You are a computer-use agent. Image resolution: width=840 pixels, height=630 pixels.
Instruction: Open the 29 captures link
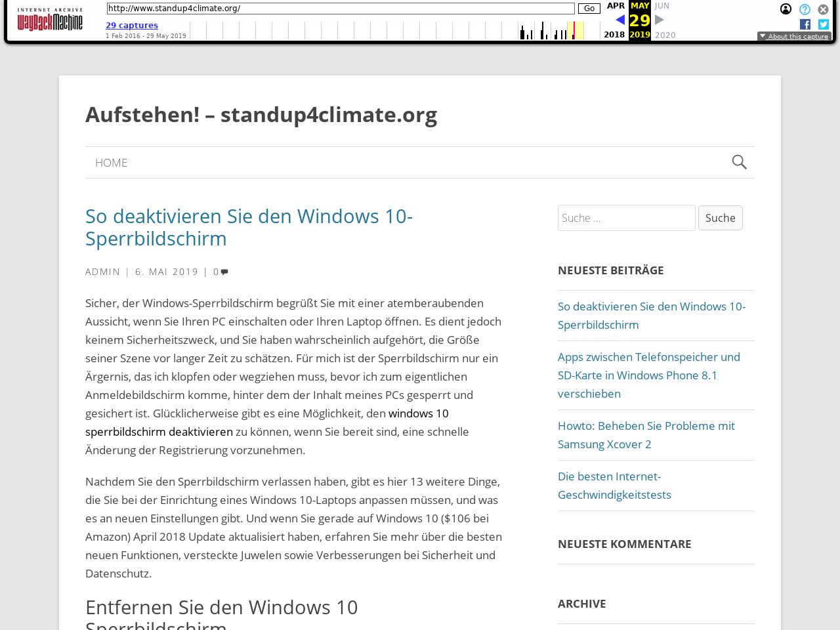point(132,25)
